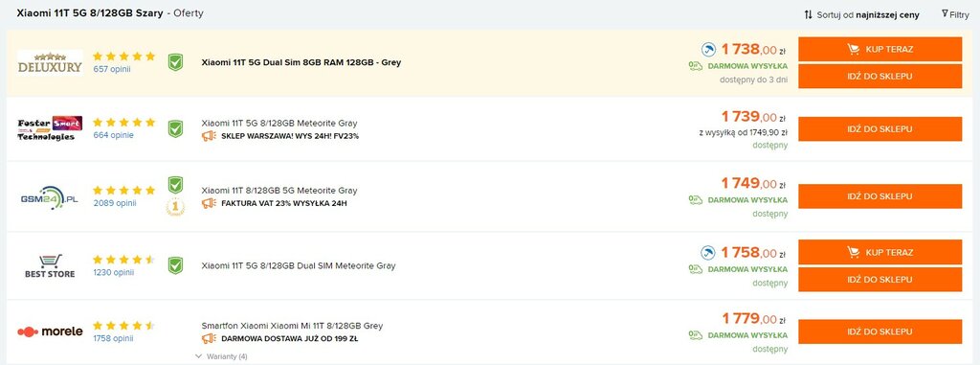The width and height of the screenshot is (980, 365).
Task: Click KUP TERAZ for the Best Store offer
Action: (x=880, y=252)
